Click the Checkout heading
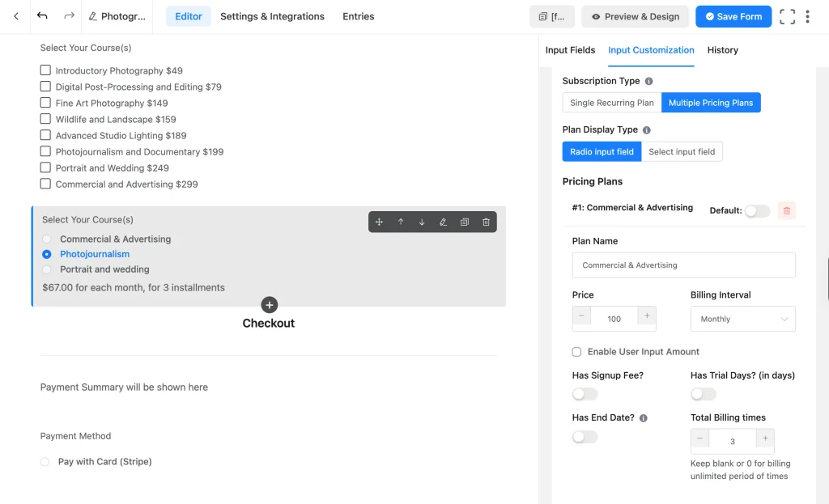Image resolution: width=829 pixels, height=504 pixels. point(269,324)
